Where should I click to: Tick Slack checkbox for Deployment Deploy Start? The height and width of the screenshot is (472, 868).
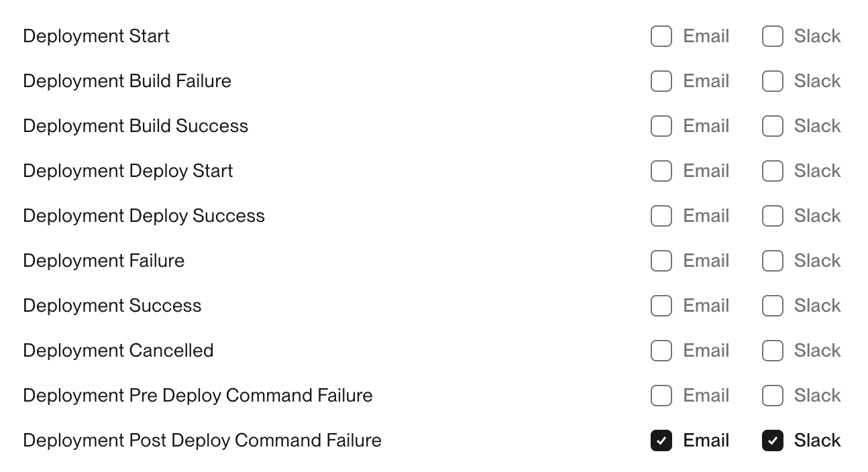point(773,171)
